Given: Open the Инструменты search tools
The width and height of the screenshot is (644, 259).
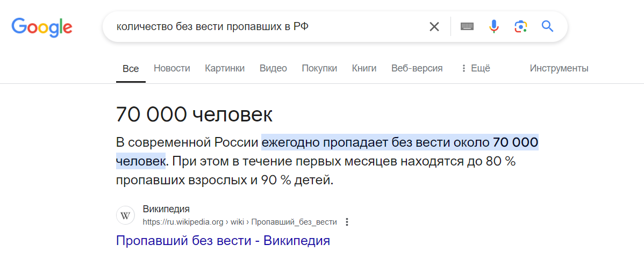Looking at the screenshot, I should 559,68.
